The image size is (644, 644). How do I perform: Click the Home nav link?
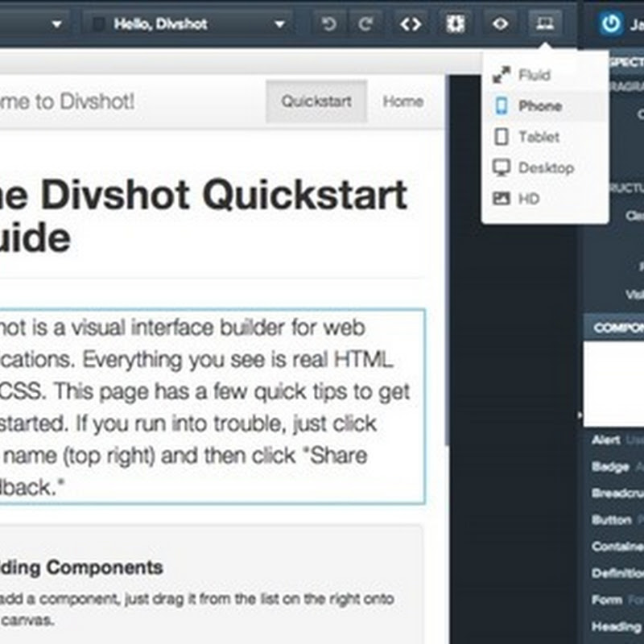pyautogui.click(x=403, y=101)
